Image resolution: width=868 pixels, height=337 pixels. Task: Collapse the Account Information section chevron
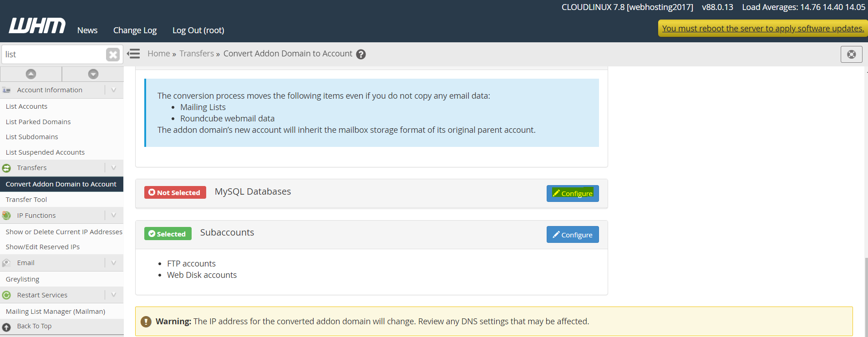(114, 90)
